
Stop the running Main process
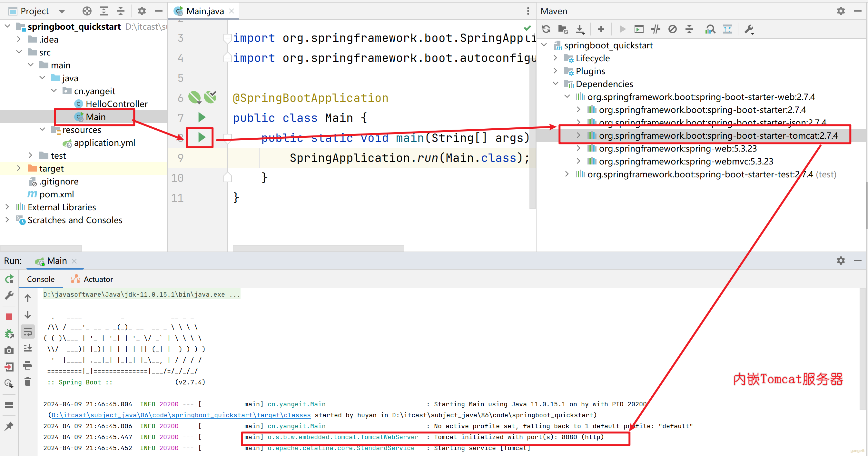tap(9, 316)
